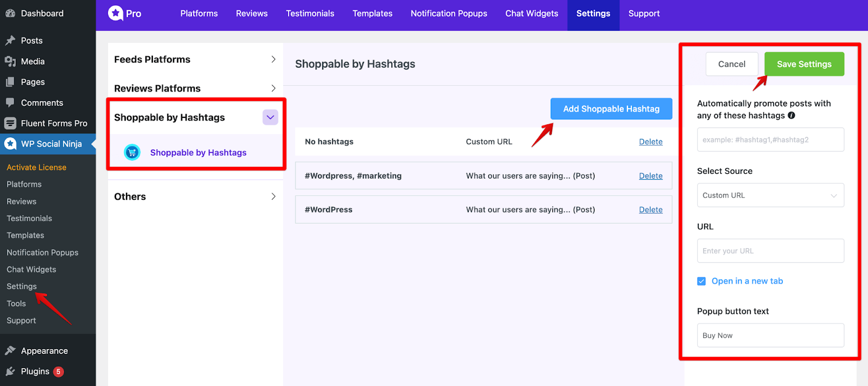Screen dimensions: 868x386
Task: Click the Media icon in sidebar
Action: [10, 61]
